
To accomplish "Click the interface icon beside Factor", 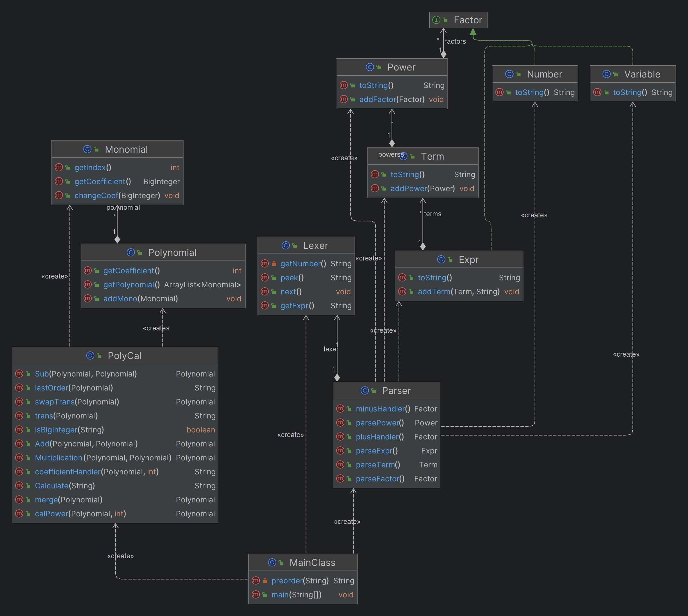I will click(436, 20).
